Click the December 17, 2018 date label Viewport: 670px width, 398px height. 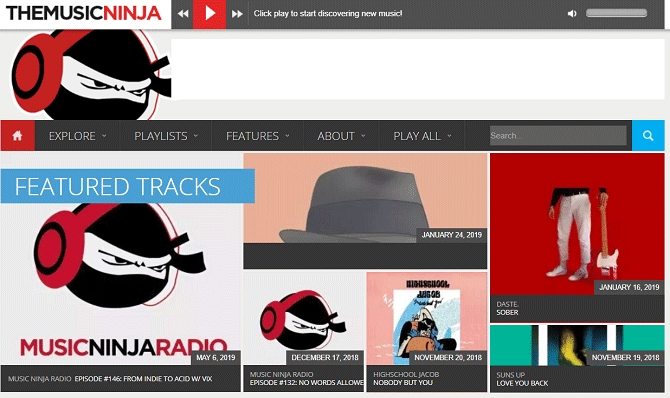pyautogui.click(x=325, y=357)
